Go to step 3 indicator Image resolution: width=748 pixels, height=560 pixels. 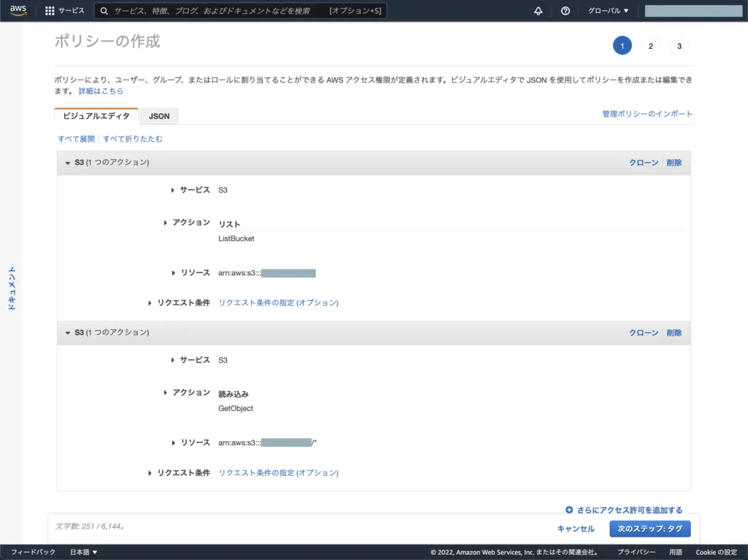point(679,46)
